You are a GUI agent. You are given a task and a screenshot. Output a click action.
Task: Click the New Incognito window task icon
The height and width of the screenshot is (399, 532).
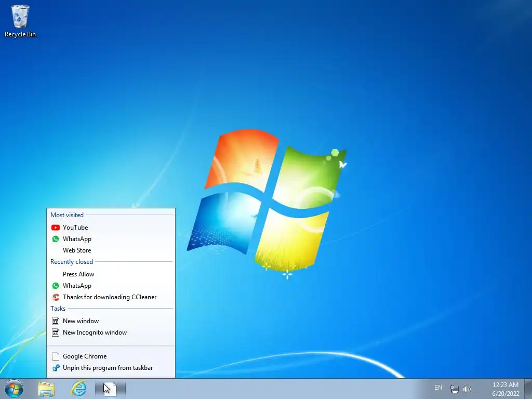point(56,332)
